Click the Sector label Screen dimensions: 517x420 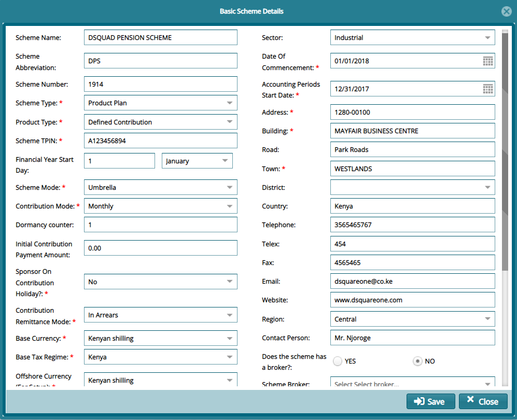coord(272,37)
